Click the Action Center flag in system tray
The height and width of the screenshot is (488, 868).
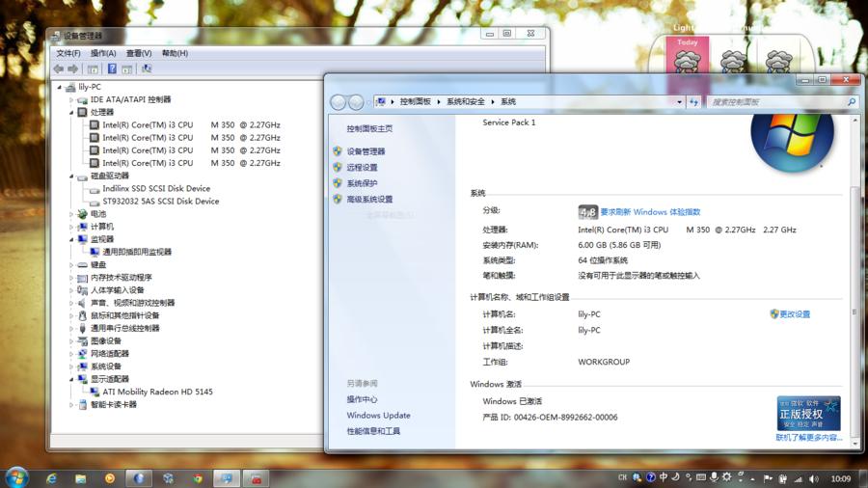pos(768,478)
